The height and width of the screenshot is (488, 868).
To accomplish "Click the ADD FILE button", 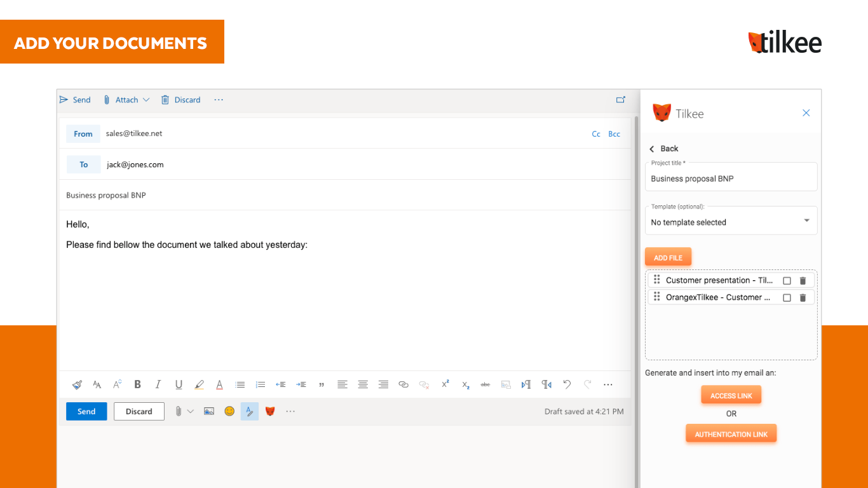I will [668, 257].
